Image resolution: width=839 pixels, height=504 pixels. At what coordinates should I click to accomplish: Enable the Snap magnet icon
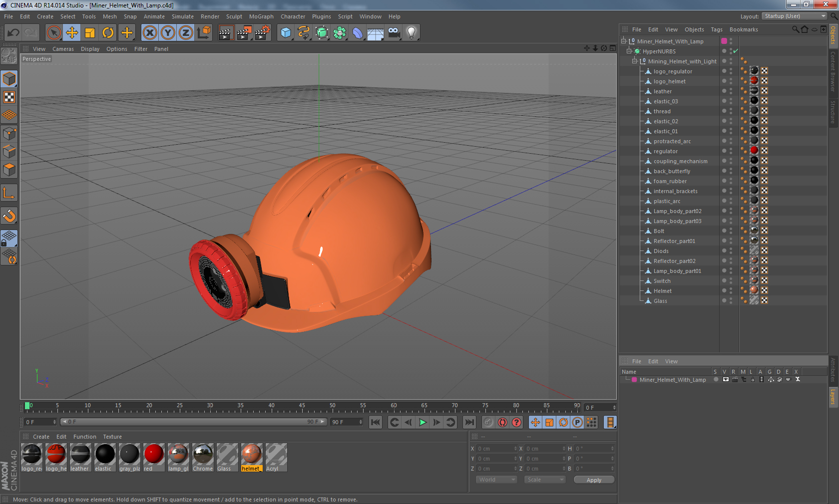[9, 216]
